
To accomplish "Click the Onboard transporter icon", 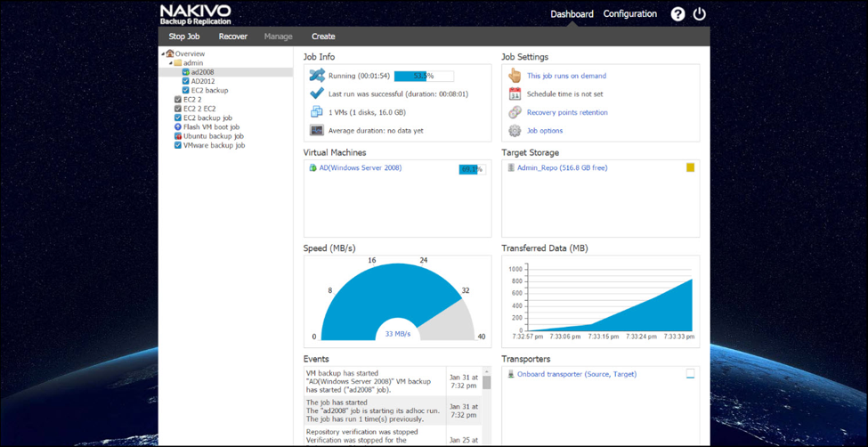I will click(511, 375).
